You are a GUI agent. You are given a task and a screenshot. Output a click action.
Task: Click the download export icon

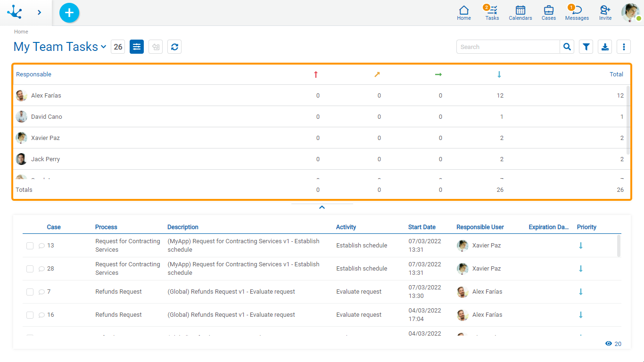(x=605, y=47)
